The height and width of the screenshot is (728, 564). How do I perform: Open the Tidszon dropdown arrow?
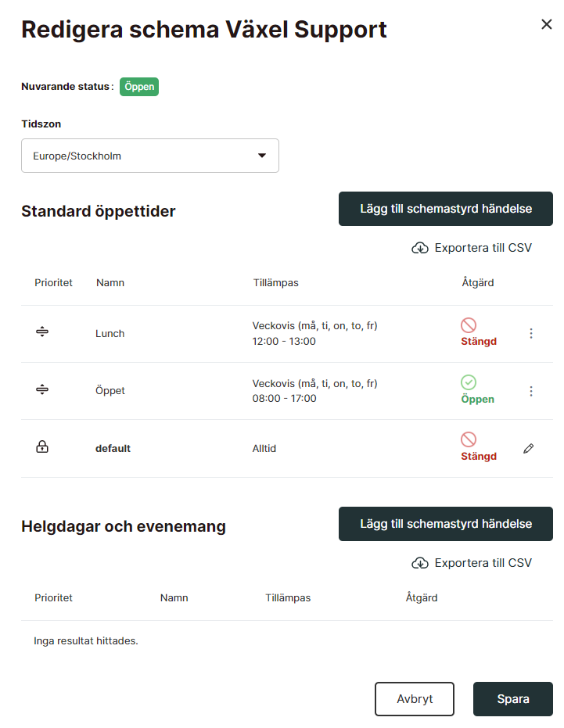(x=262, y=156)
